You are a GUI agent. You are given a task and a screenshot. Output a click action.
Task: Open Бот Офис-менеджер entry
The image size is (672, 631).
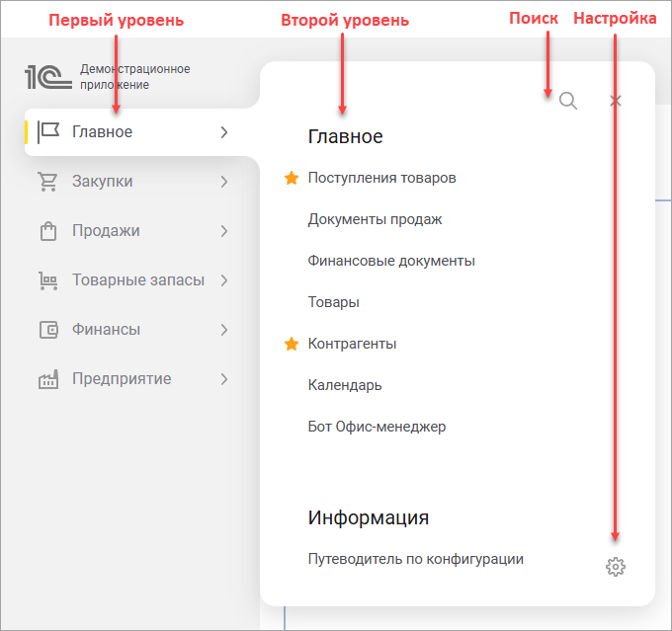point(377,427)
